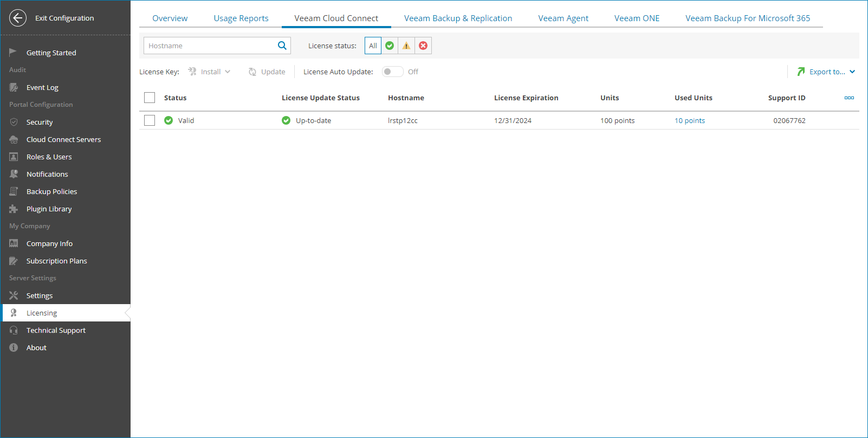
Task: Sort by the Hostname column header
Action: [406, 98]
